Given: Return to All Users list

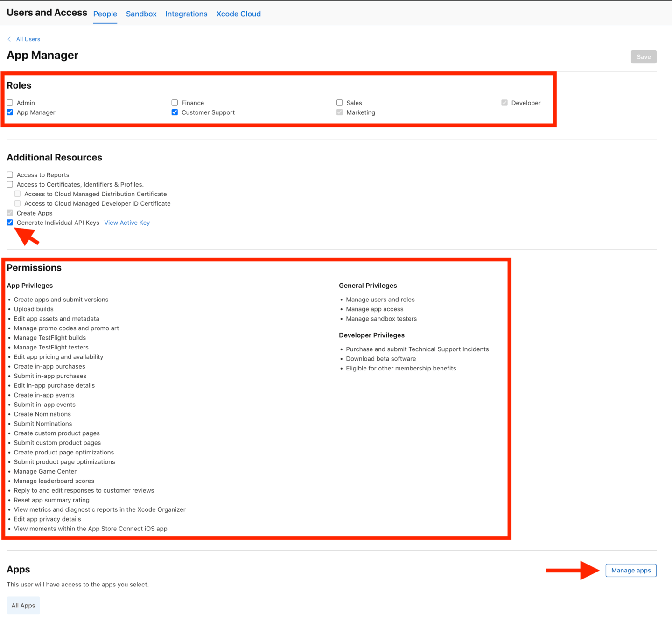Looking at the screenshot, I should (28, 39).
